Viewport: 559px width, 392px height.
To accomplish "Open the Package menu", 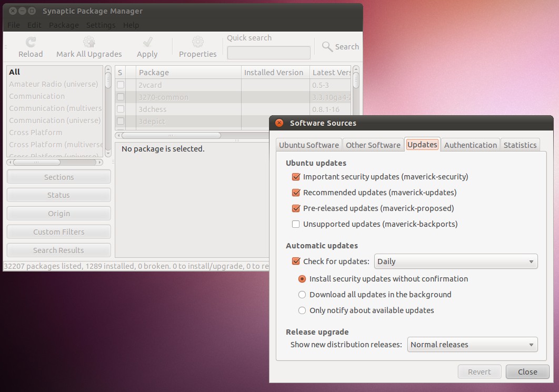I will click(x=64, y=25).
